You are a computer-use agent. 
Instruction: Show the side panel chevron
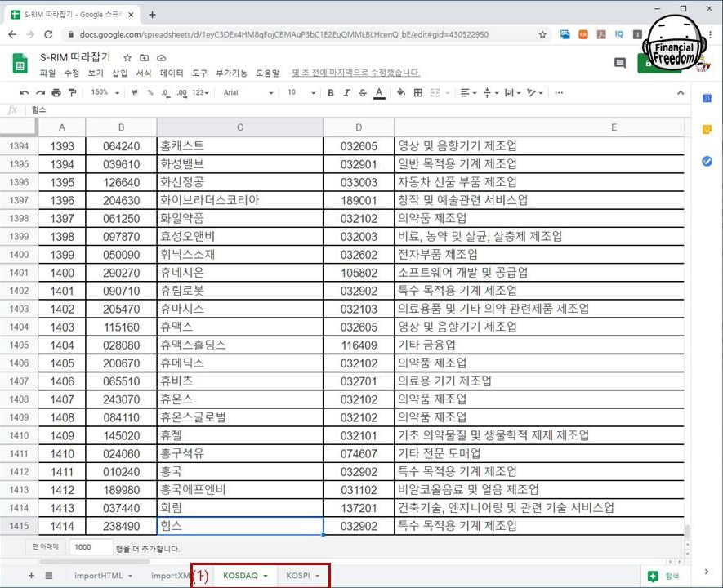click(707, 572)
